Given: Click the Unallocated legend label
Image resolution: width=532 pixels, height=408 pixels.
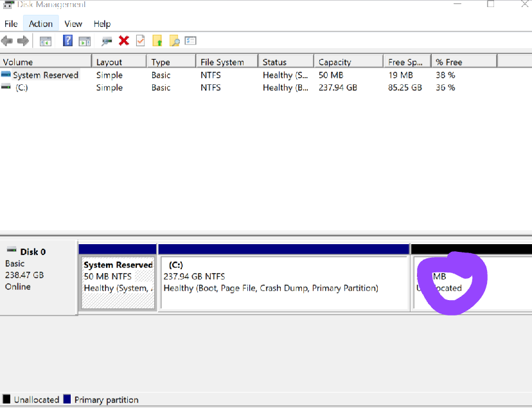Looking at the screenshot, I should pyautogui.click(x=37, y=400).
